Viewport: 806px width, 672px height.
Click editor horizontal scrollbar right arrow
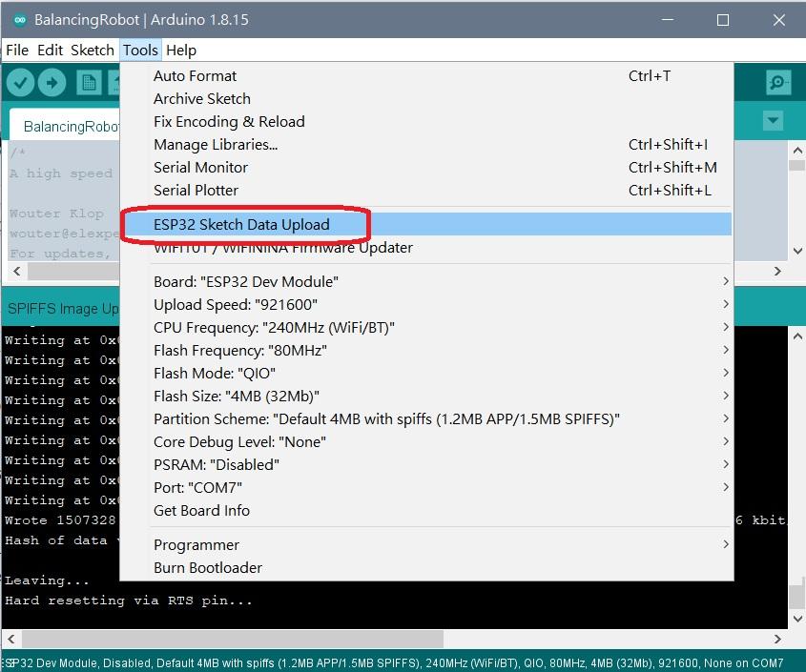(777, 271)
